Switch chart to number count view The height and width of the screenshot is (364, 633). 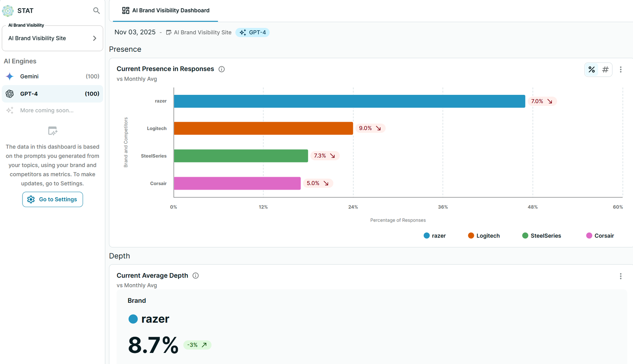pos(605,70)
